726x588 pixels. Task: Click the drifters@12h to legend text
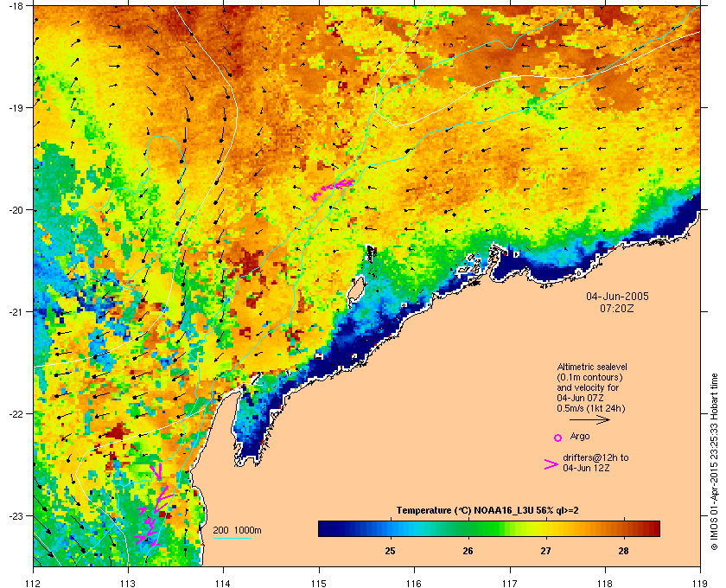click(595, 457)
